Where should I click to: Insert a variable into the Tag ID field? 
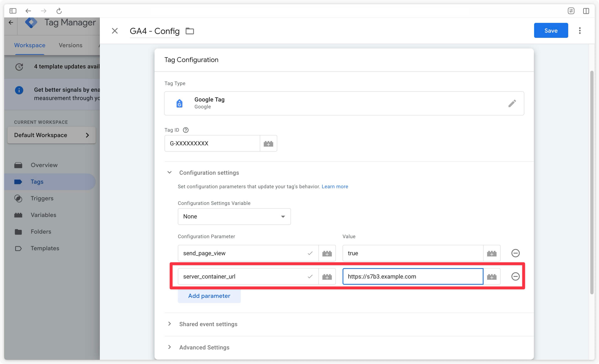[268, 143]
